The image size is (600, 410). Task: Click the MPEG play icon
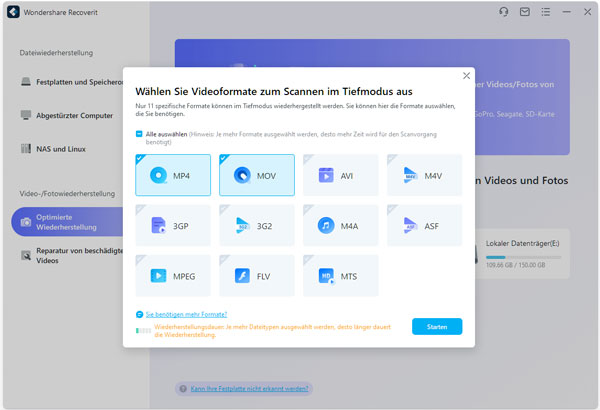[158, 276]
